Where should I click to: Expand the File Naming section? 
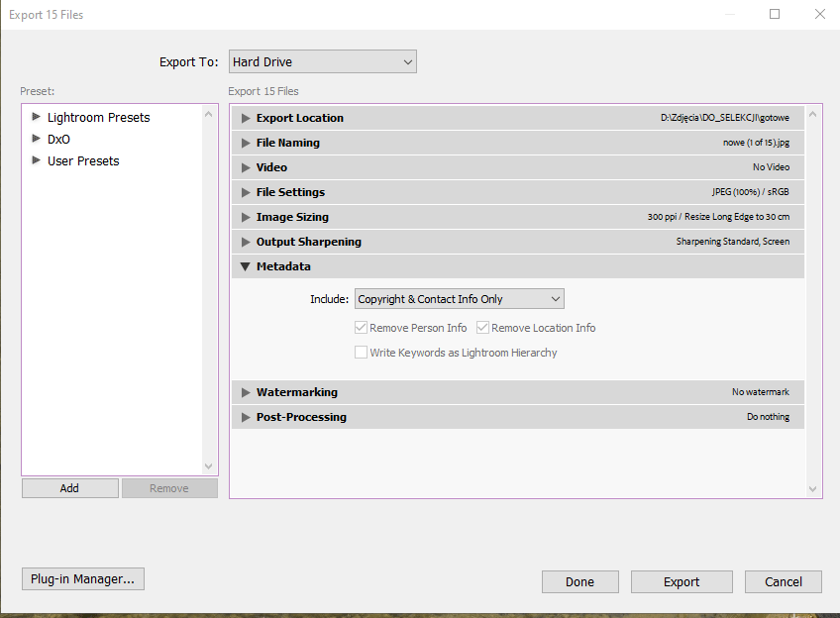247,143
